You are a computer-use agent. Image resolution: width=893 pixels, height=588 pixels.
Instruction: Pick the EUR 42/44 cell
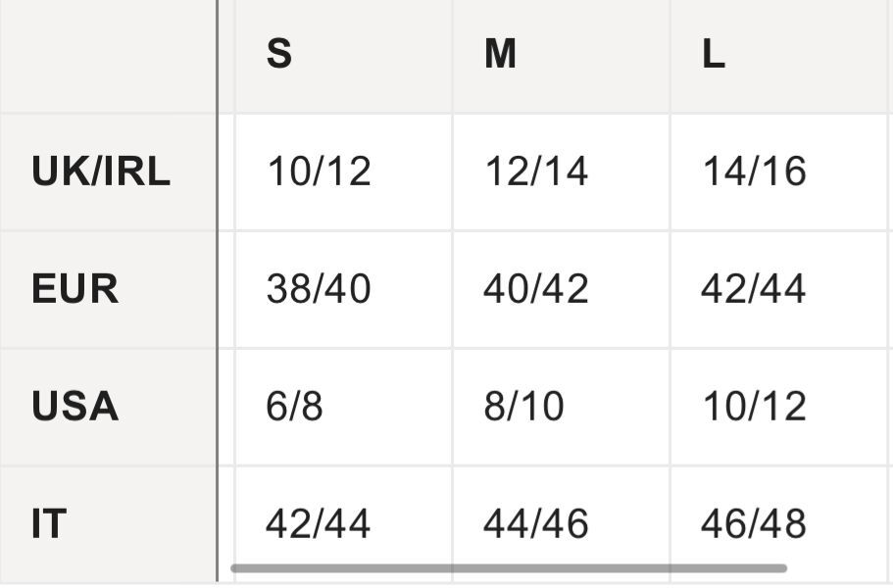pyautogui.click(x=754, y=289)
